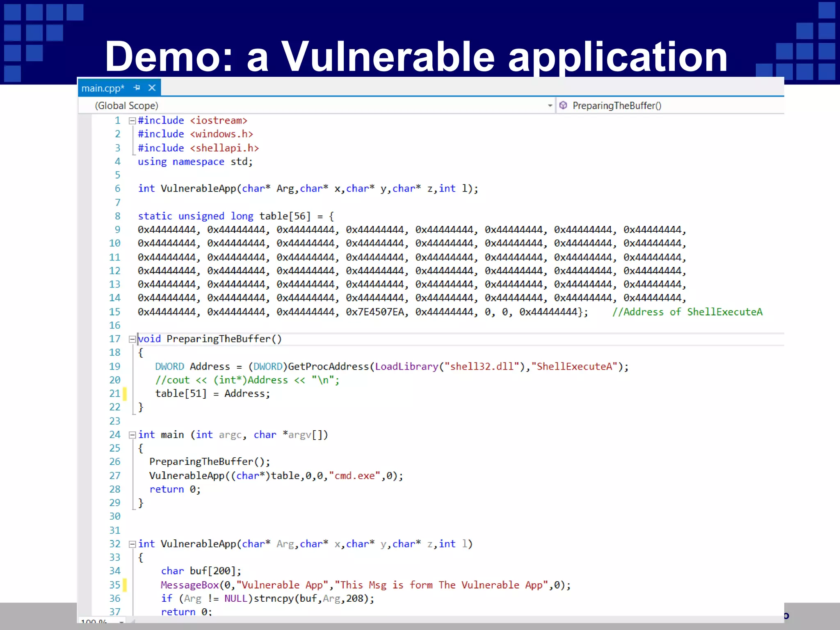Click the strncpy call on line 36
840x630 pixels.
[x=314, y=599]
